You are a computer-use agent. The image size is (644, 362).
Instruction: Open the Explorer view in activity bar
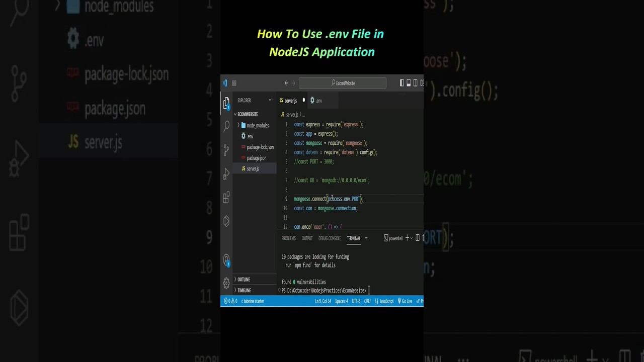[x=226, y=103]
